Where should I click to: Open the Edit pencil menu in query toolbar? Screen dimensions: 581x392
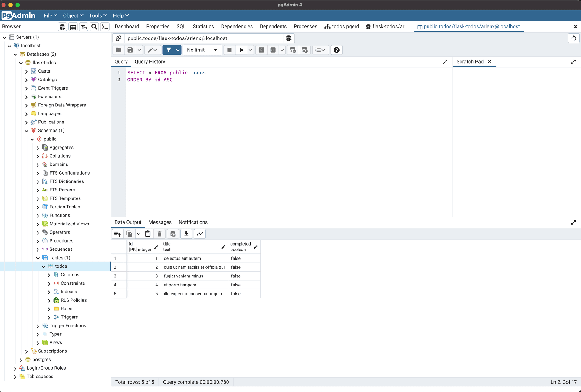pos(152,50)
